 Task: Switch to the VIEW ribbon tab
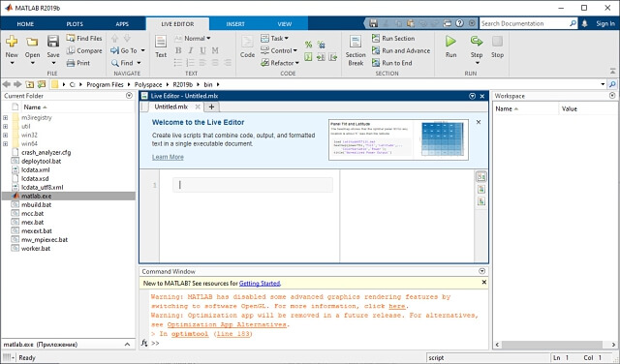coord(284,24)
